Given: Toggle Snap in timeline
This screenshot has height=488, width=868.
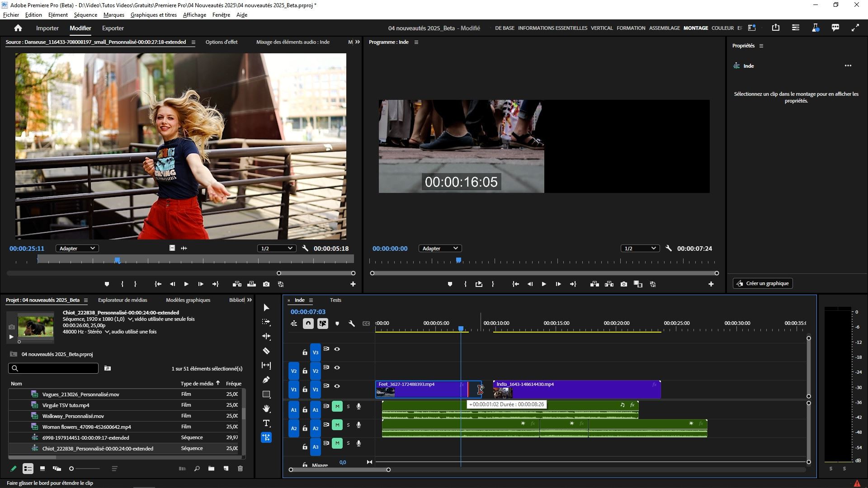Looking at the screenshot, I should coord(308,324).
